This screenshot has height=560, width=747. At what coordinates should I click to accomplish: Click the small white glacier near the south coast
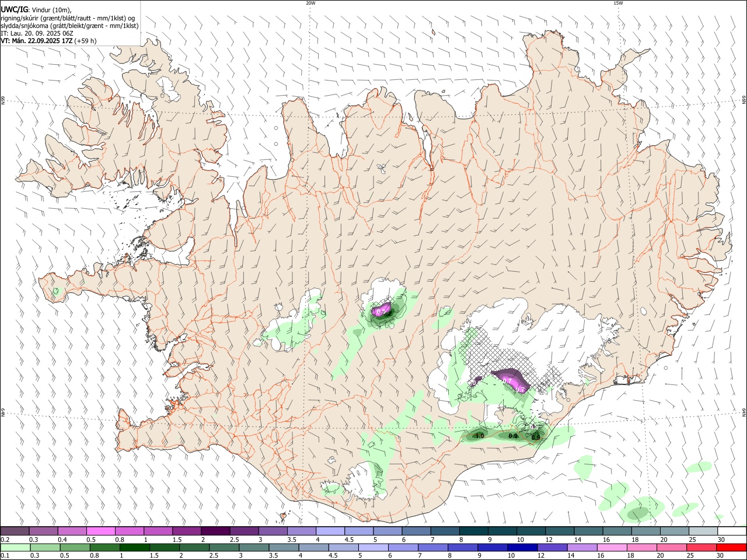point(364,480)
